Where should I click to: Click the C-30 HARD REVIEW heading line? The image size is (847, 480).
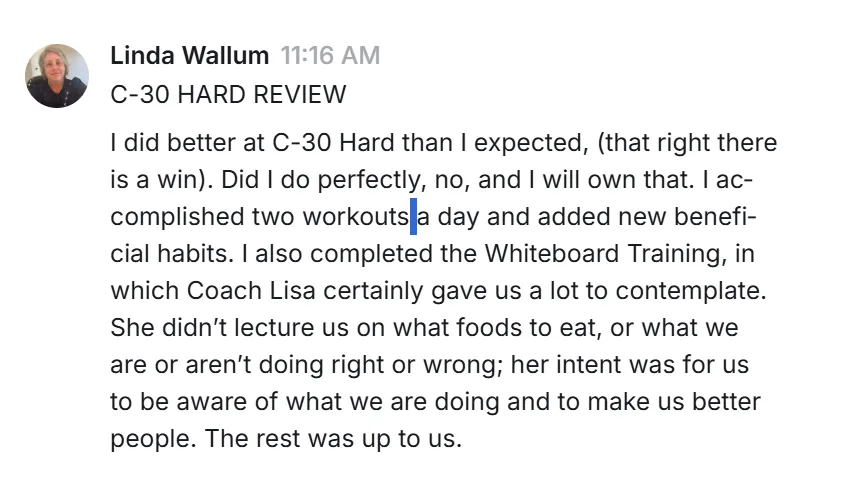click(x=228, y=95)
